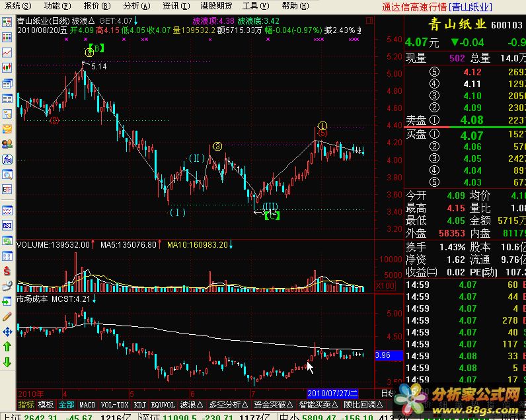The width and height of the screenshot is (526, 420).
Task: Switch to the EQUVOL indicator tab
Action: click(x=163, y=405)
